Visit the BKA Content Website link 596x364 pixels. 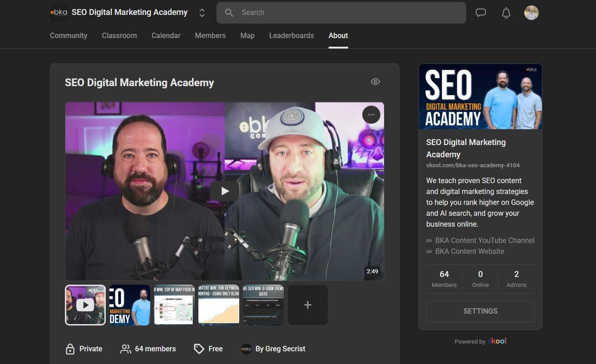coord(469,251)
